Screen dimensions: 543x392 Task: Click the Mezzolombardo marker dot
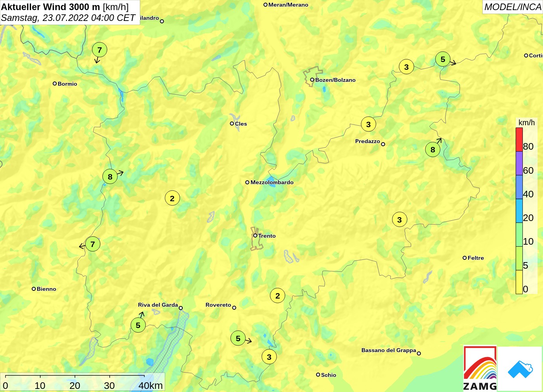point(247,182)
